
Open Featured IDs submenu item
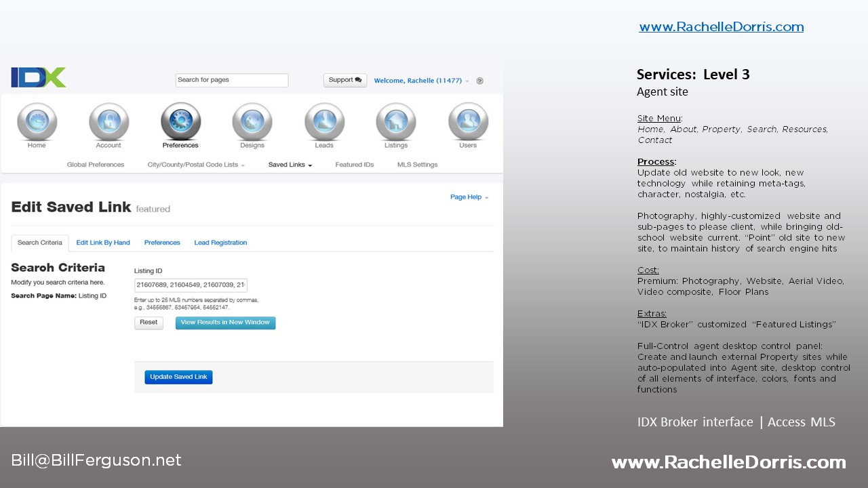click(x=355, y=165)
